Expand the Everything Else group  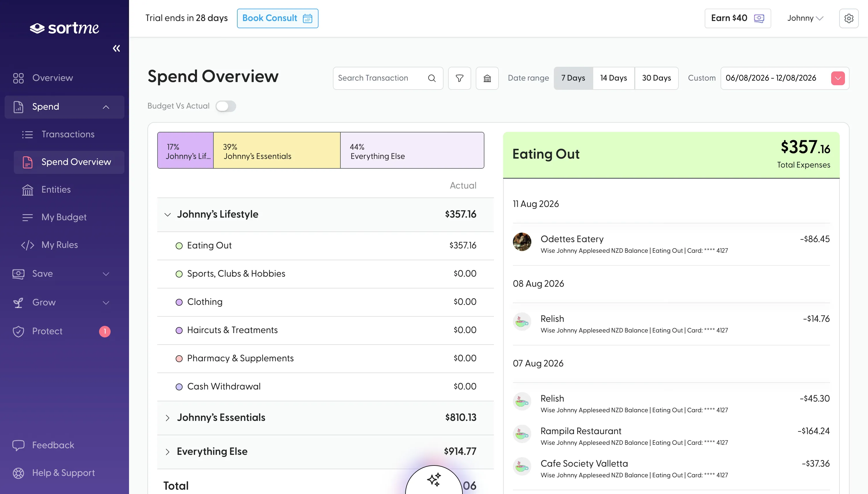pos(167,452)
